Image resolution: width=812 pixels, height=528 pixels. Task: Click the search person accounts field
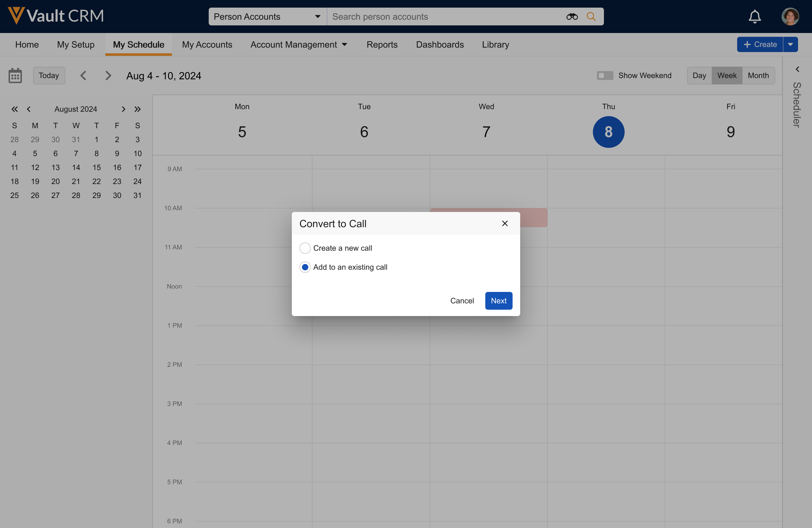point(443,16)
